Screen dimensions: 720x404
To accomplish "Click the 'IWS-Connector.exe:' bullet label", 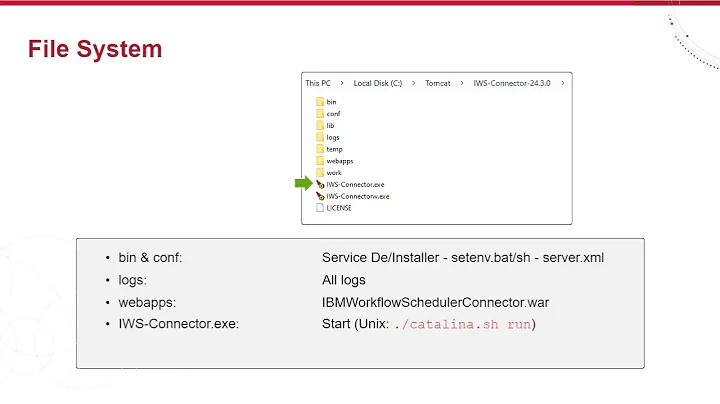I will pos(179,324).
